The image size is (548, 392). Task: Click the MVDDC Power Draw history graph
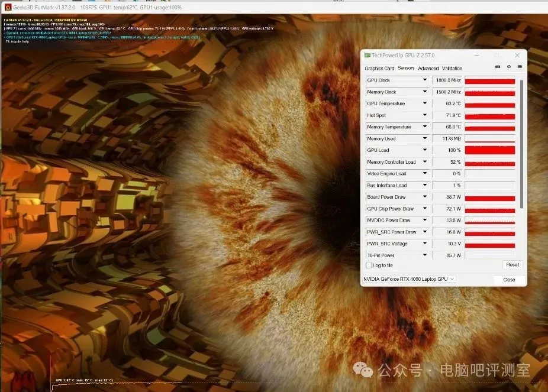pyautogui.click(x=489, y=221)
